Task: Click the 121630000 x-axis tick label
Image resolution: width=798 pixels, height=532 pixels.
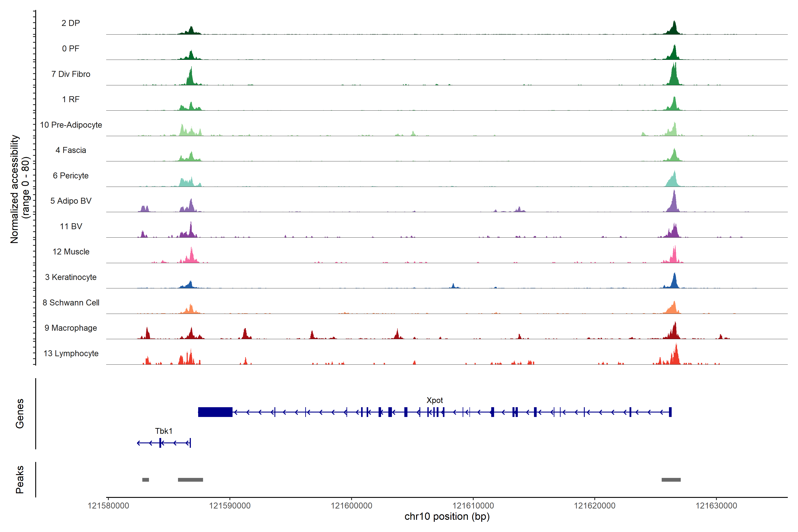Action: pyautogui.click(x=716, y=506)
